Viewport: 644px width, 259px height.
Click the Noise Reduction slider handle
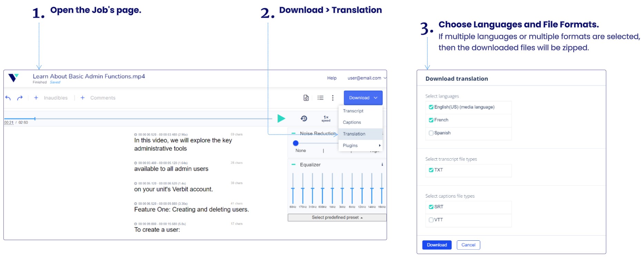(296, 143)
